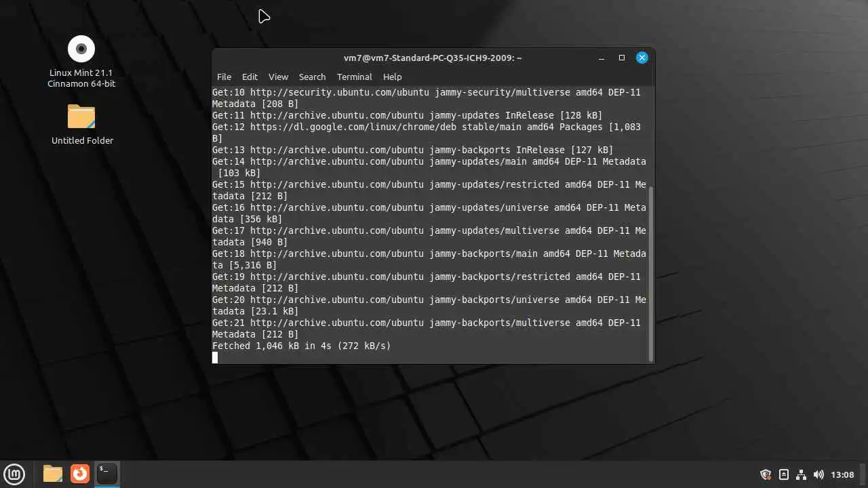Viewport: 868px width, 488px height.
Task: Minimize the terminal window
Action: click(601, 58)
